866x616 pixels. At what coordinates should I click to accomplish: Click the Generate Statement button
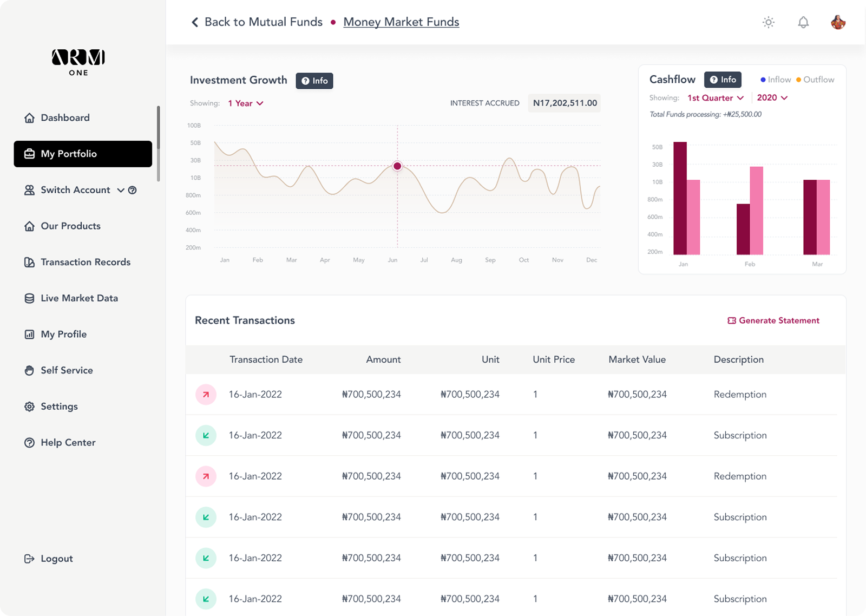(x=773, y=320)
